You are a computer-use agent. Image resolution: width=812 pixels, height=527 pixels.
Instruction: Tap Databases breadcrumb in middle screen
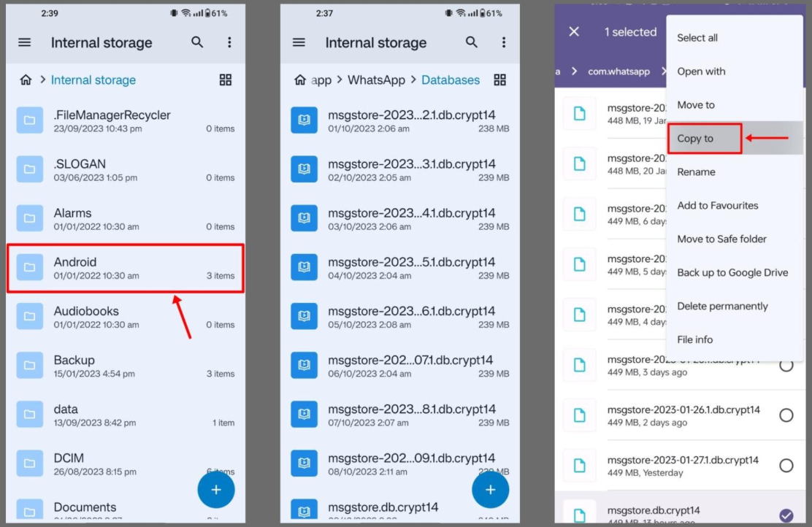pyautogui.click(x=451, y=80)
